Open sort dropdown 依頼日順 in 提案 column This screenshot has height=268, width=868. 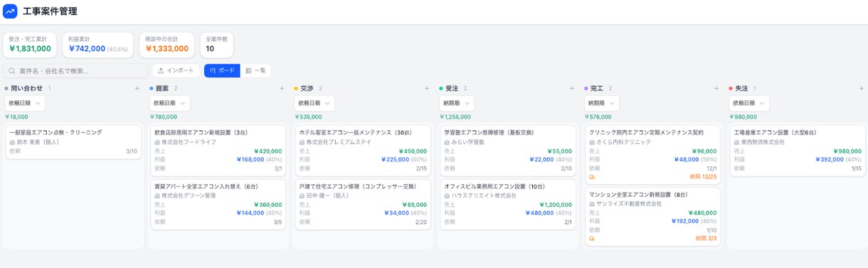pyautogui.click(x=170, y=103)
